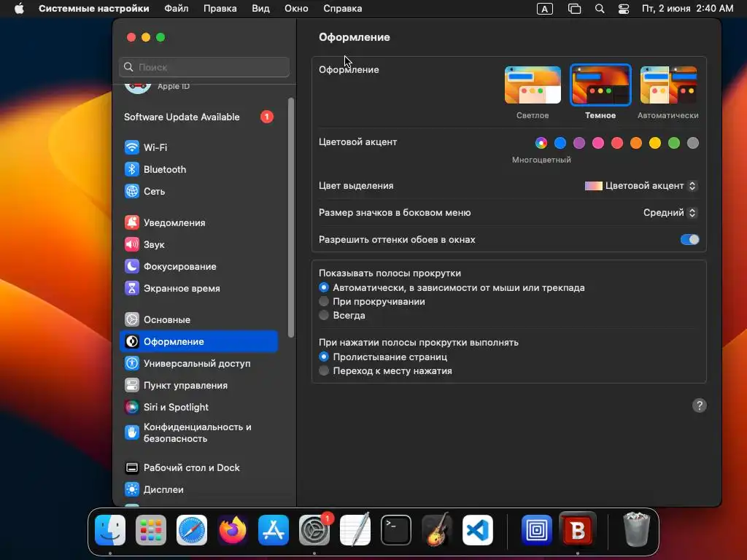Open keyboard input source menu
The image size is (747, 560).
pyautogui.click(x=544, y=9)
